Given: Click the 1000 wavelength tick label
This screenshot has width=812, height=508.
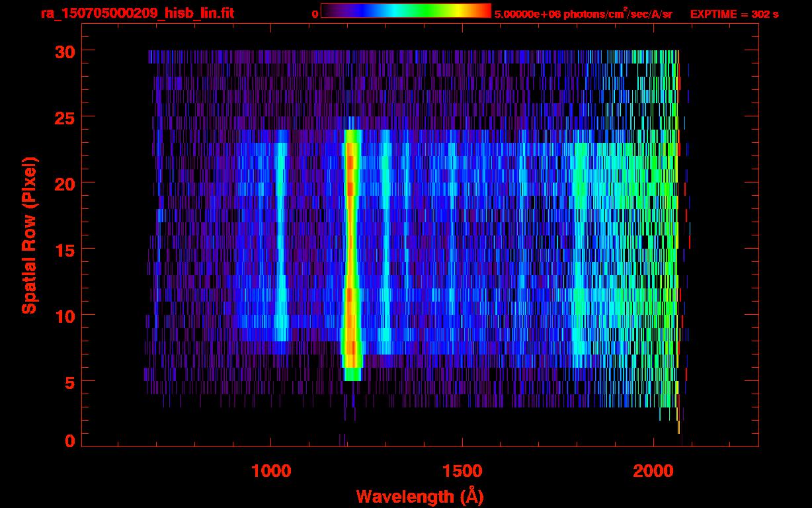Looking at the screenshot, I should tap(271, 471).
